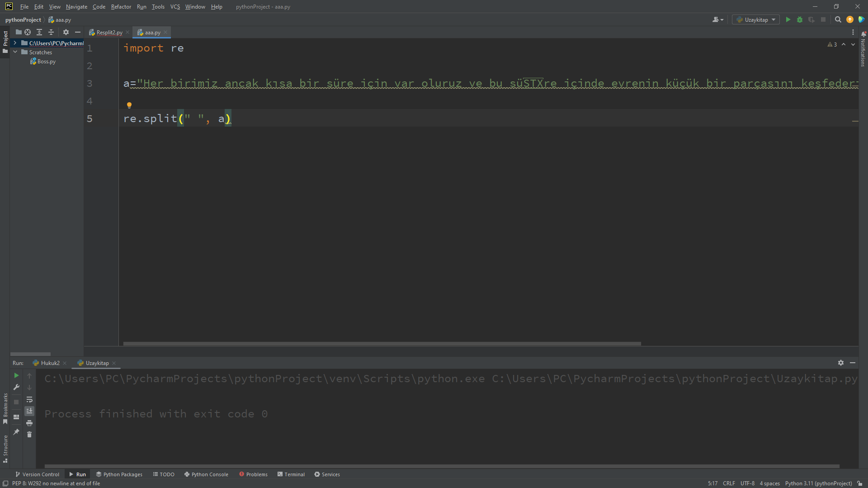Screen dimensions: 868x488
Task: Open the File menu
Action: [x=24, y=7]
